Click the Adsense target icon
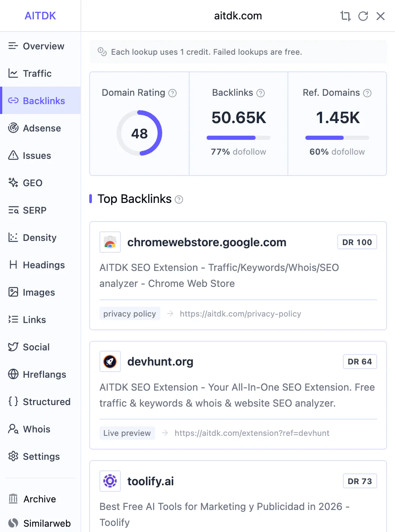 pyautogui.click(x=13, y=128)
